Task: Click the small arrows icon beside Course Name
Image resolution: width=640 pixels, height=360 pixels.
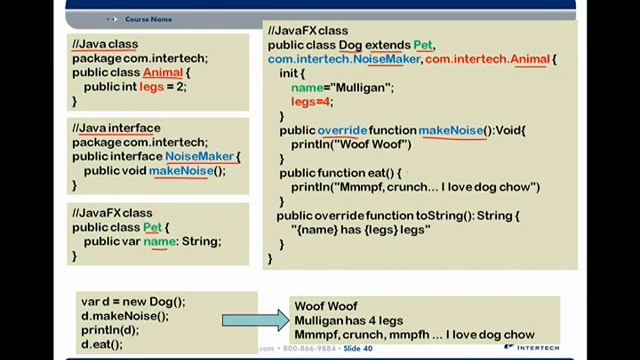Action: [x=112, y=19]
